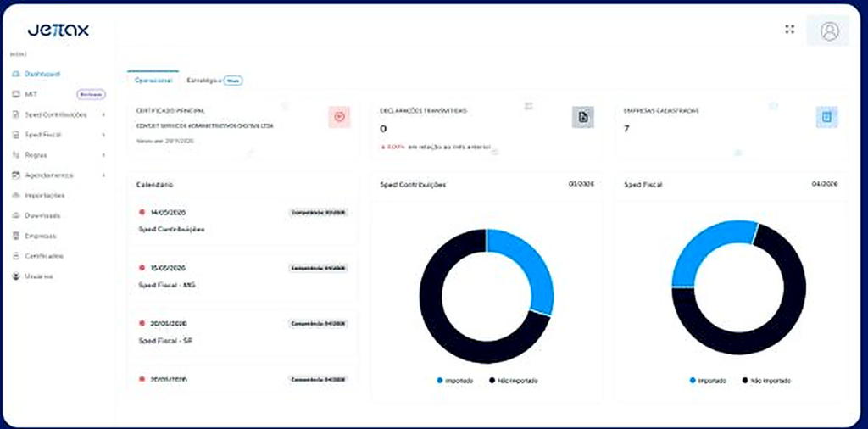Toggle Importado legend under Sped Contribuições chart
The image size is (868, 429).
point(454,381)
